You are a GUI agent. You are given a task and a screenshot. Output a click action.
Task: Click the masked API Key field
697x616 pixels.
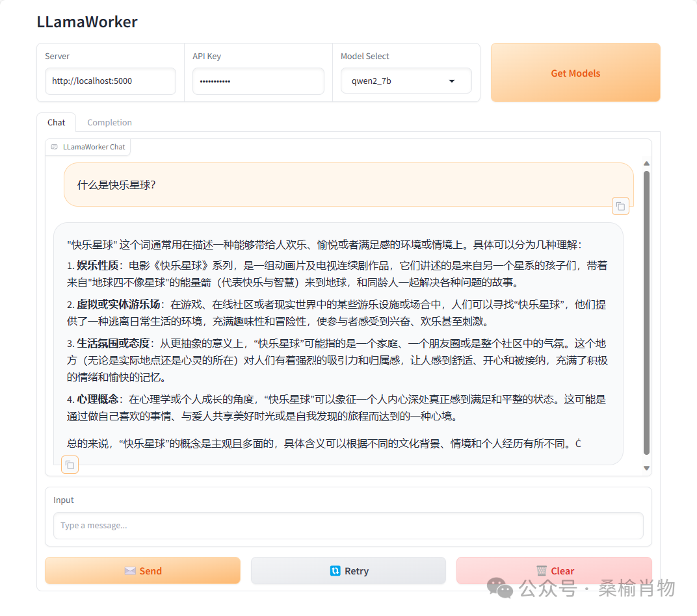pos(258,81)
